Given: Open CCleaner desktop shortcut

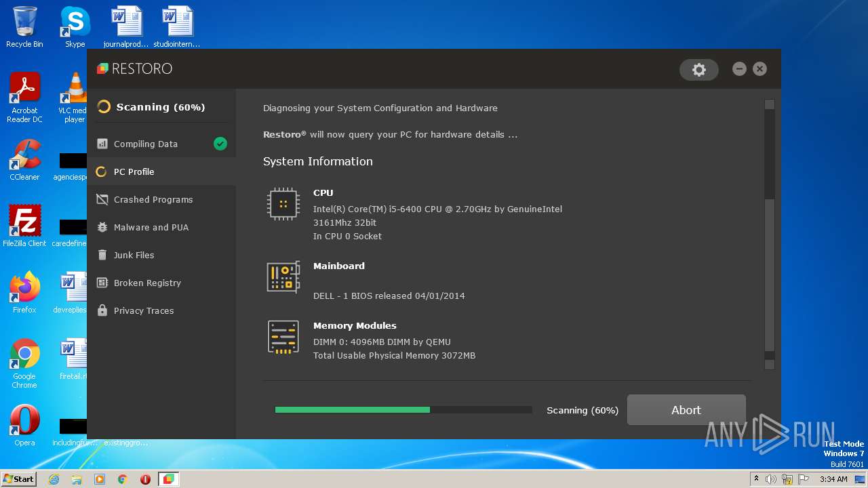Looking at the screenshot, I should [24, 161].
